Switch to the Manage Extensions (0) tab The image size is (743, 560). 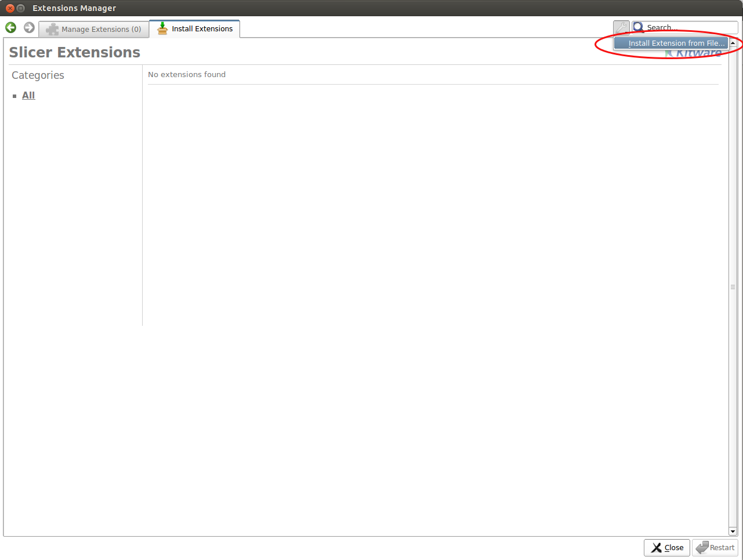[x=101, y=29]
